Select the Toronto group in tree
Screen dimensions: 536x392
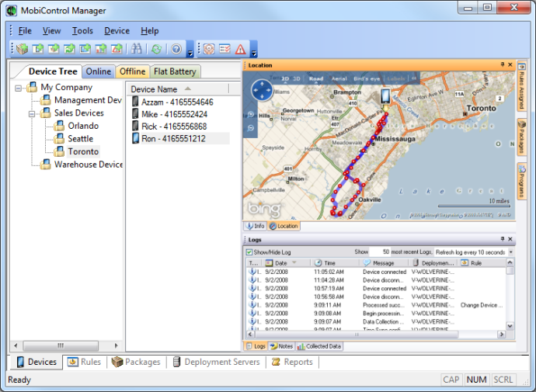pos(83,151)
